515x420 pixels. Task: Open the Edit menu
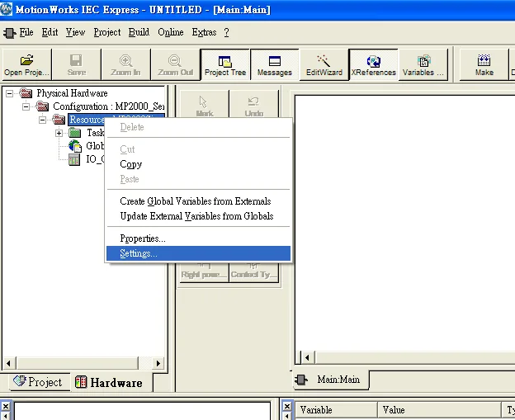click(50, 32)
